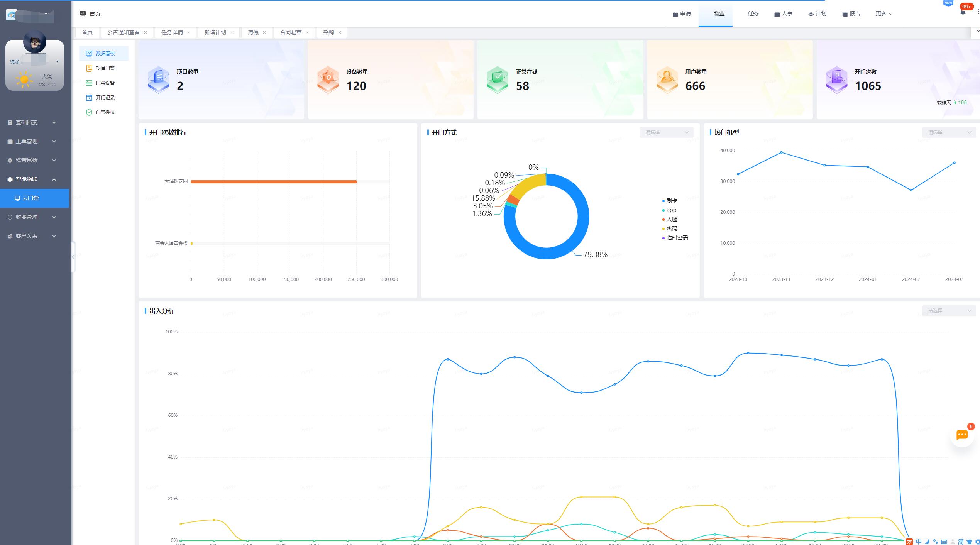Click the Sogou IME logo icon
The image size is (980, 545).
[909, 542]
